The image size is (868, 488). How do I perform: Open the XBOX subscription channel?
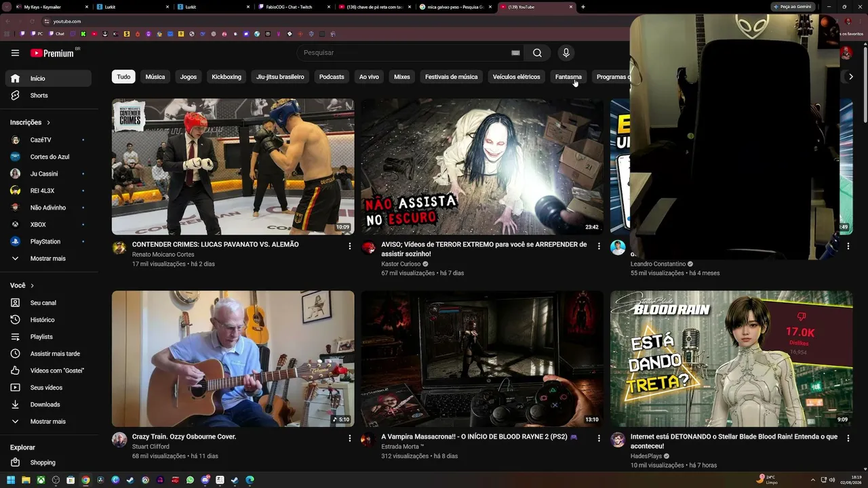click(48, 224)
